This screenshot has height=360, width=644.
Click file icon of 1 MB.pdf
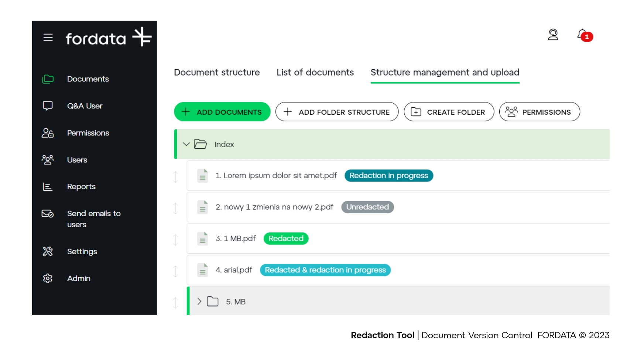(x=202, y=239)
